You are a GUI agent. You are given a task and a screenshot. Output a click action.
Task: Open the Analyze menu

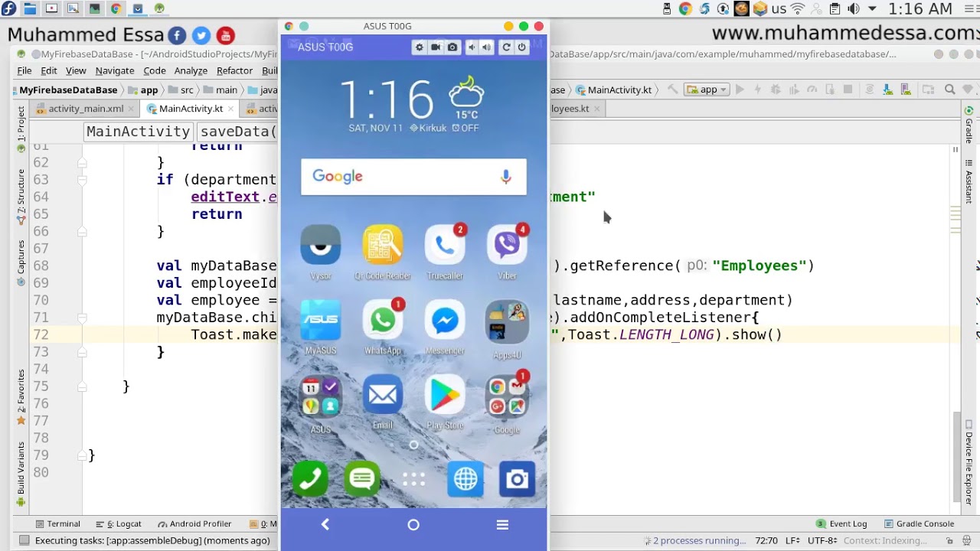point(191,70)
